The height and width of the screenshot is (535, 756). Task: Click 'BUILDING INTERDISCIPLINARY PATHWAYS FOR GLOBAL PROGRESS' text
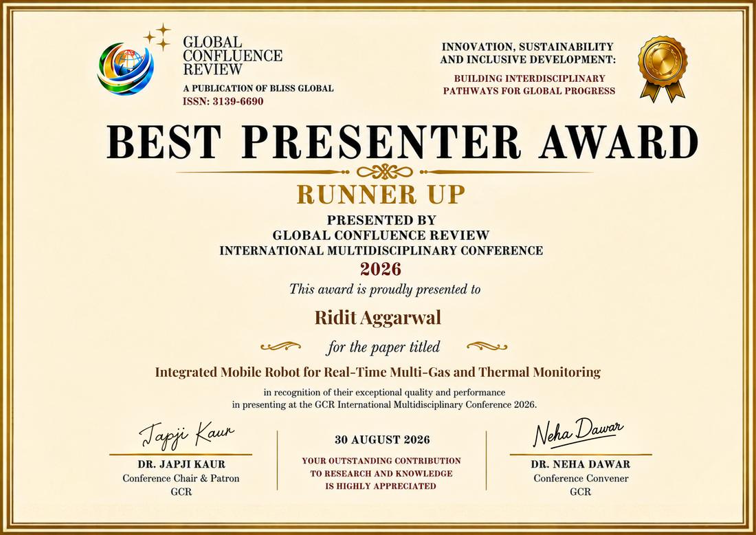[529, 85]
